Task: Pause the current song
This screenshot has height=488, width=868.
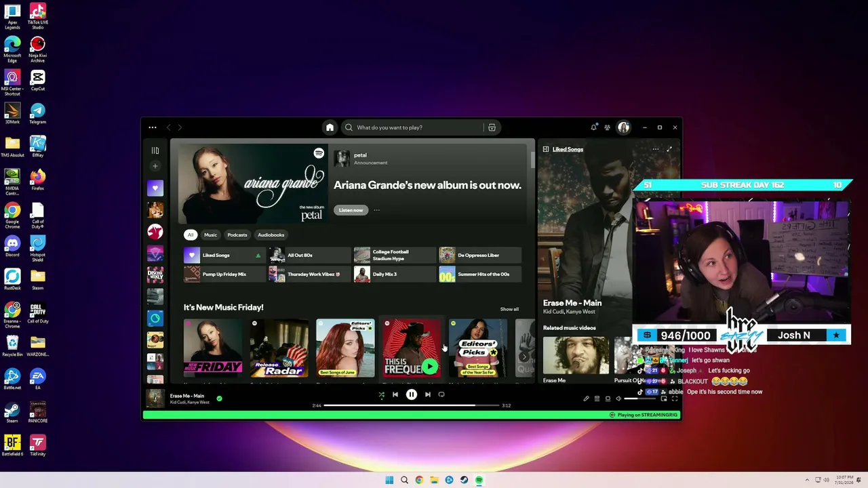Action: coord(412,394)
